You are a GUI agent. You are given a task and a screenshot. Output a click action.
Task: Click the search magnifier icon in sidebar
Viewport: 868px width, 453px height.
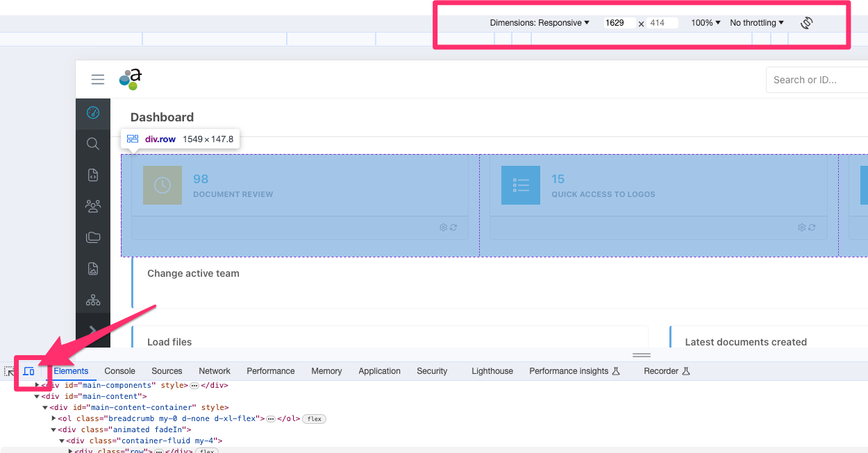pos(93,144)
